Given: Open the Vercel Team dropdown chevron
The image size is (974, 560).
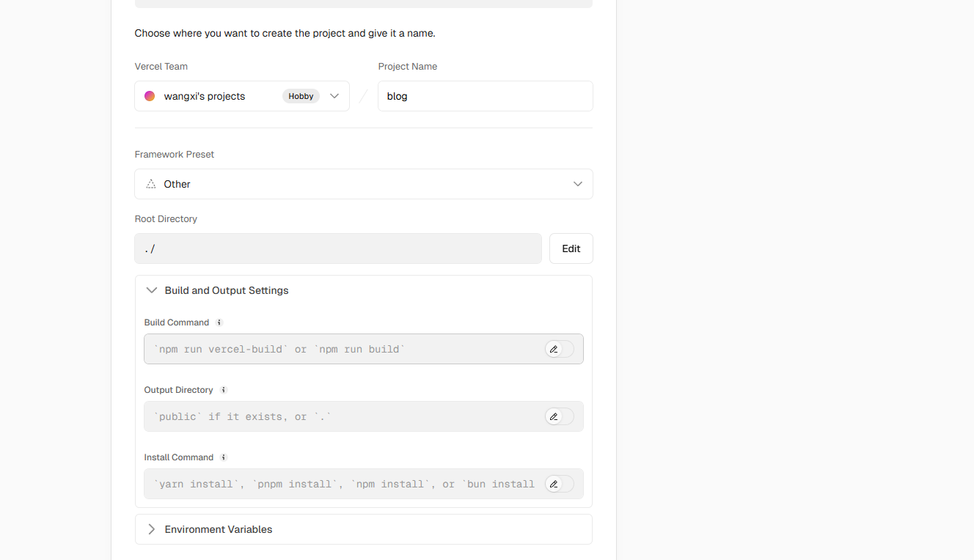Looking at the screenshot, I should [334, 96].
